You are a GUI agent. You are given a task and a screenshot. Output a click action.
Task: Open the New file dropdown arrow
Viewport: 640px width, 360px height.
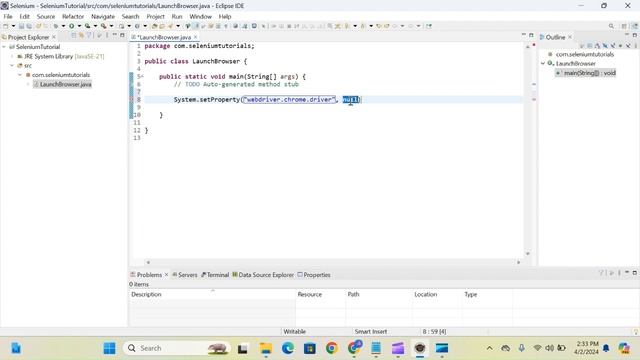[x=13, y=26]
